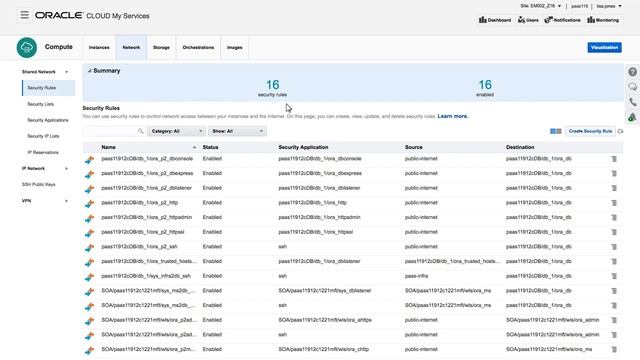Click the Security Application column header
Screen dimensions: 640x360
coord(303,147)
